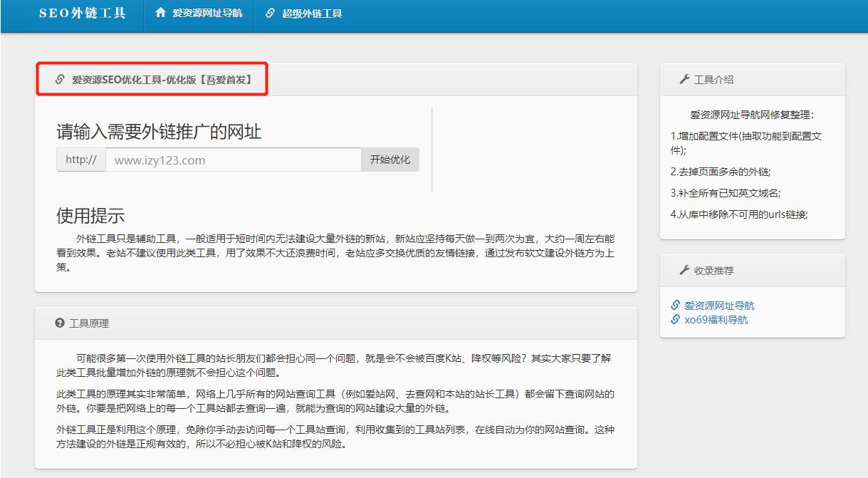The image size is (868, 478).
Task: Click the link icon before 爱资源网址导航 in sidebar
Action: [x=674, y=305]
